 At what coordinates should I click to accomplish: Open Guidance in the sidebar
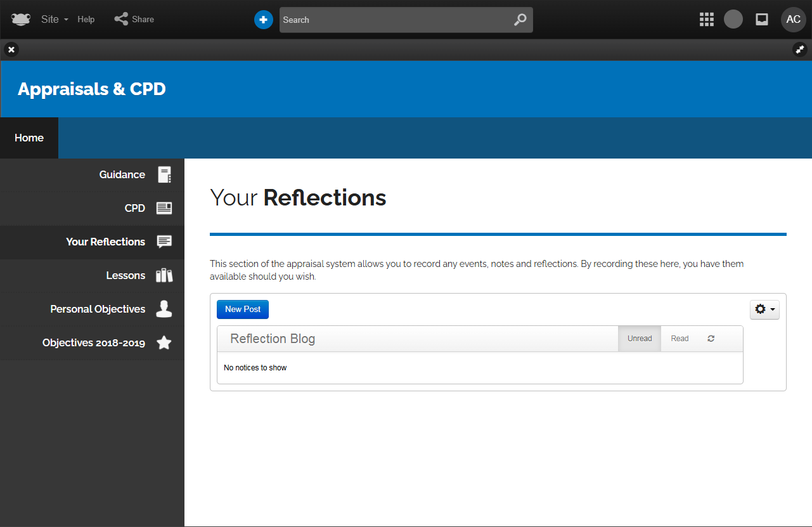click(x=122, y=174)
